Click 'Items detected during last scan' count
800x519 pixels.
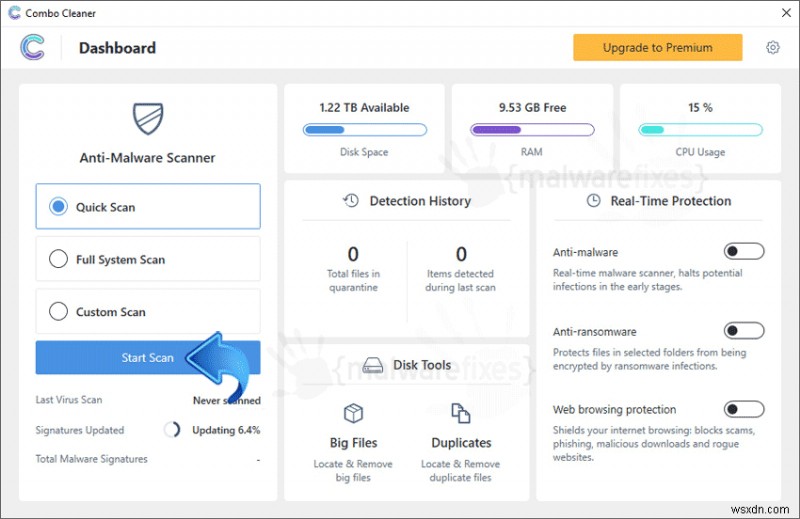[x=461, y=254]
